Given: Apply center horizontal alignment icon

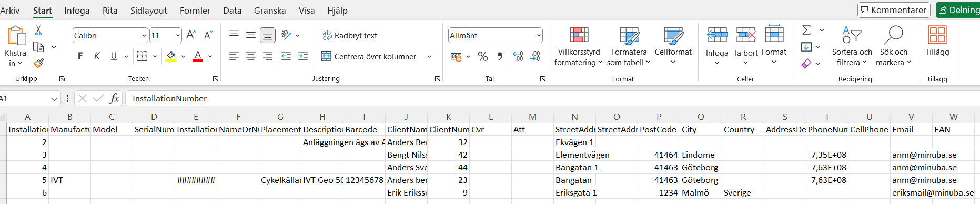Looking at the screenshot, I should [x=251, y=56].
